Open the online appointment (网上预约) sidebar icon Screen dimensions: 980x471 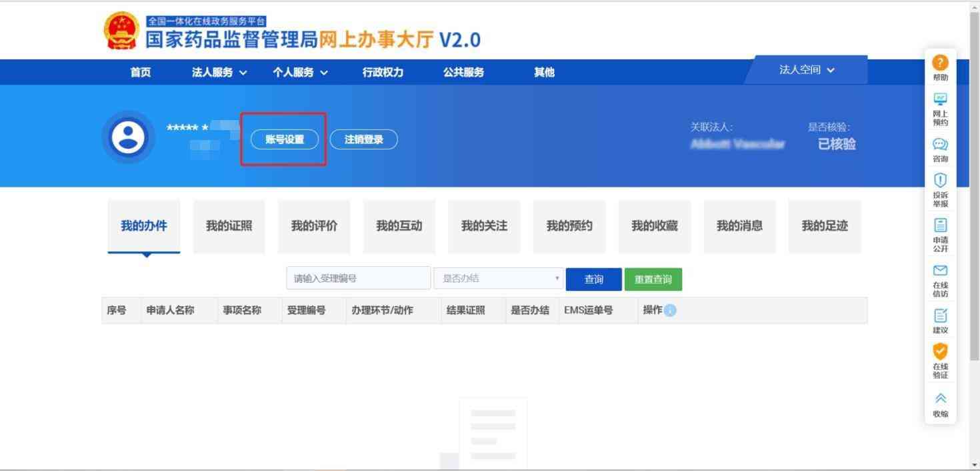point(940,100)
